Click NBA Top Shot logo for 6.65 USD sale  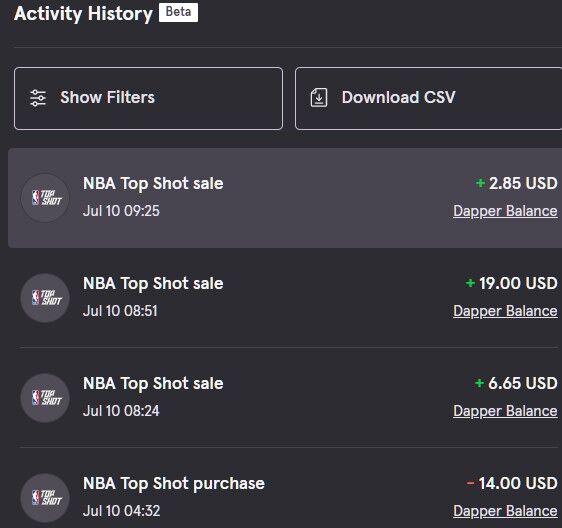pyautogui.click(x=45, y=398)
